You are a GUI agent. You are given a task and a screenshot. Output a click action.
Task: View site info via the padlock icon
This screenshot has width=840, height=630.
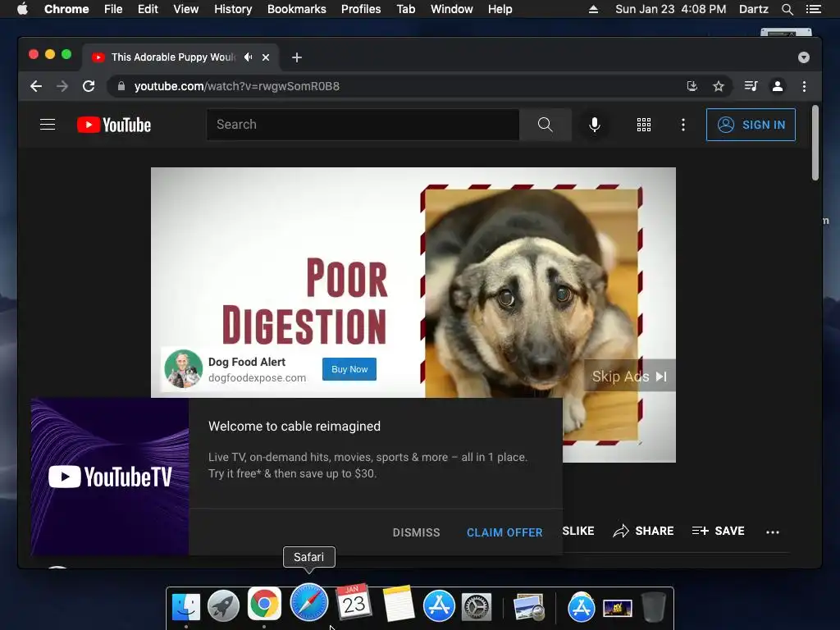(x=121, y=86)
